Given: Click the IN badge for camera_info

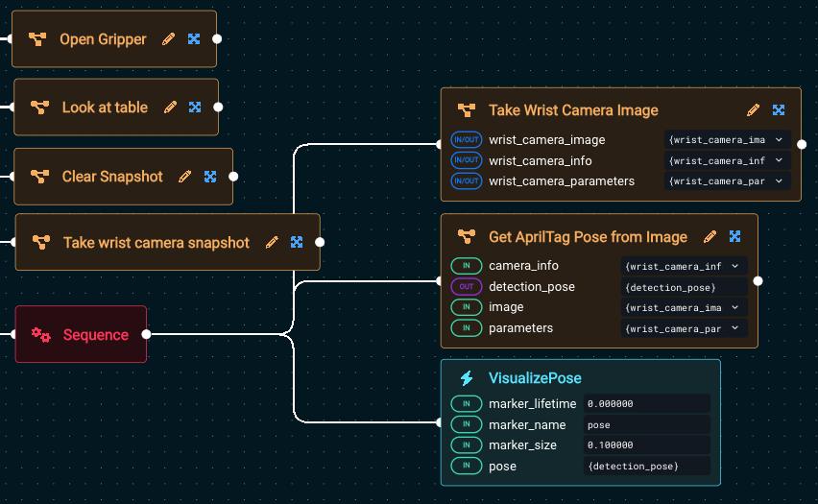Looking at the screenshot, I should point(467,266).
